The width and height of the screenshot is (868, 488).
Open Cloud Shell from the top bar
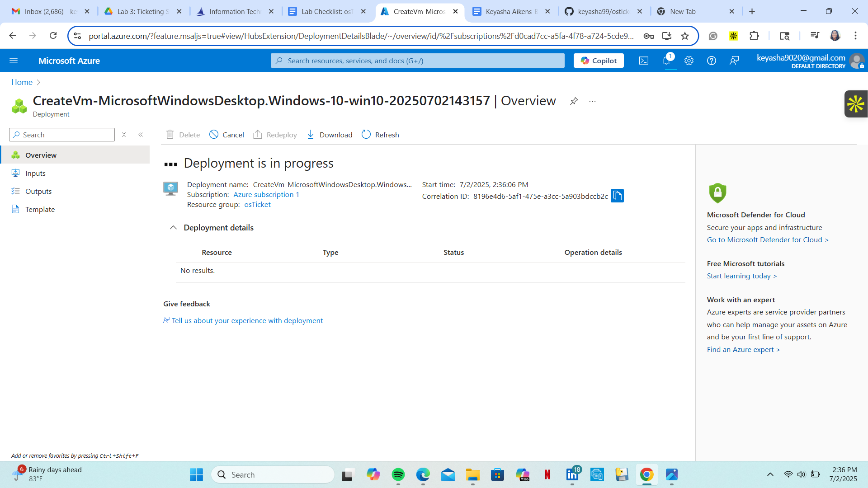click(644, 61)
